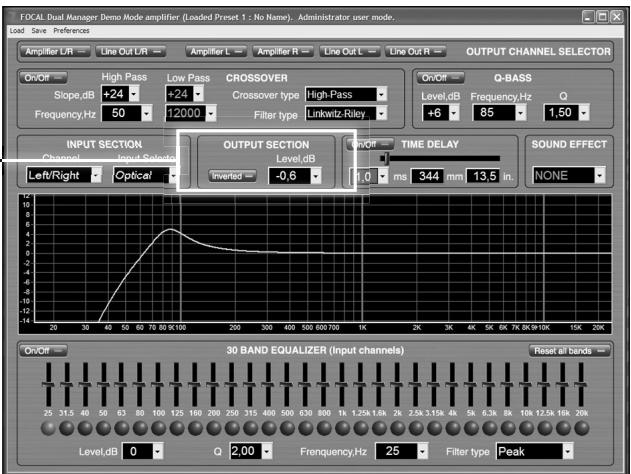Select Amplifier L output channel
Viewport: 631px width, 474px height.
[x=216, y=52]
